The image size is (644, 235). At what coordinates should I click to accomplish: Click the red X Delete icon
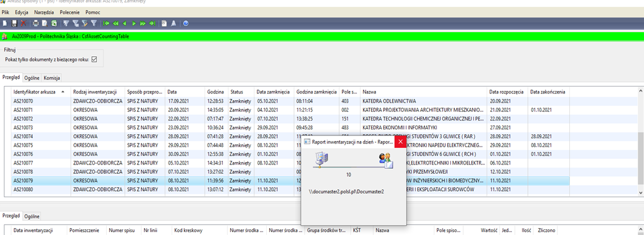23,23
